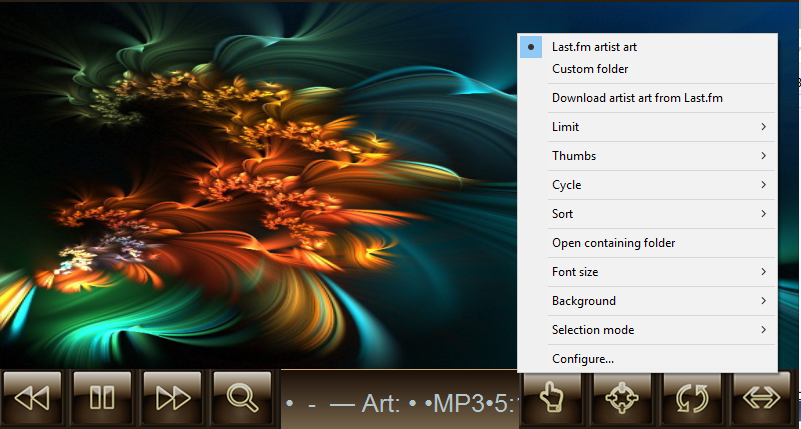Skip to next track with fast-forward button
Screen dimensions: 801x429
point(172,398)
